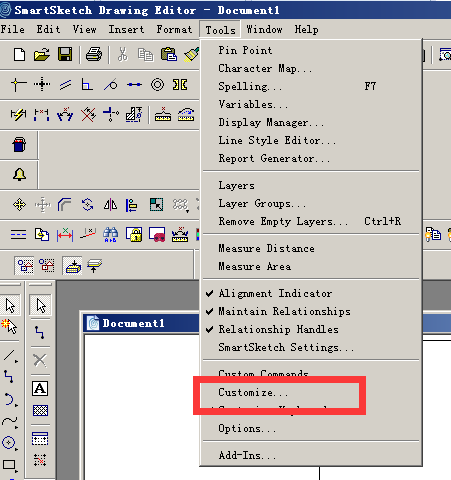
Task: Expand the Line tool flyout arrow
Action: point(16,362)
